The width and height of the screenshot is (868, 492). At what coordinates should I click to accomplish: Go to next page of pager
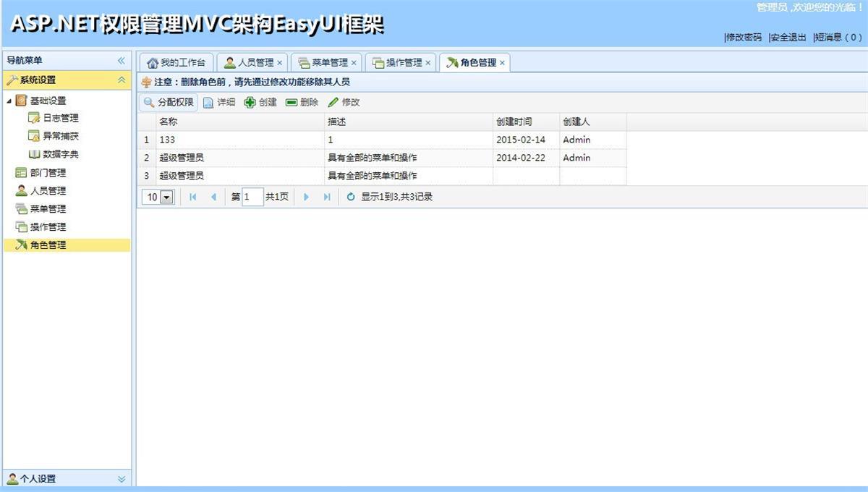(306, 197)
